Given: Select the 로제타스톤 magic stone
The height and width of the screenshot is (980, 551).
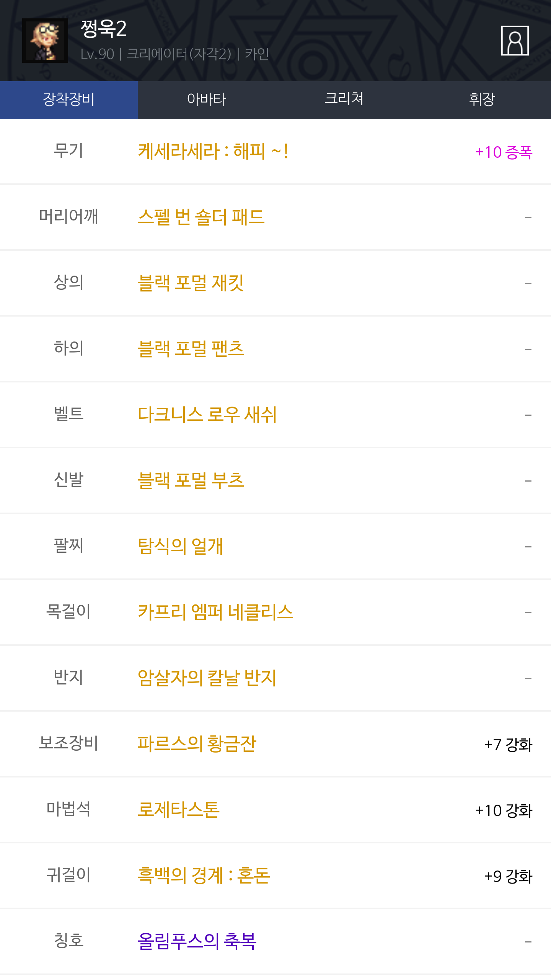Looking at the screenshot, I should click(x=179, y=810).
